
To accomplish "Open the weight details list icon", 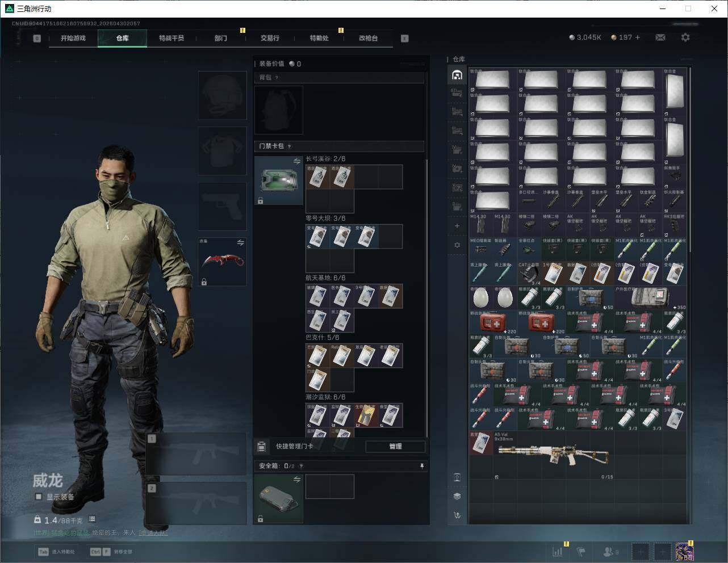I will click(x=92, y=519).
